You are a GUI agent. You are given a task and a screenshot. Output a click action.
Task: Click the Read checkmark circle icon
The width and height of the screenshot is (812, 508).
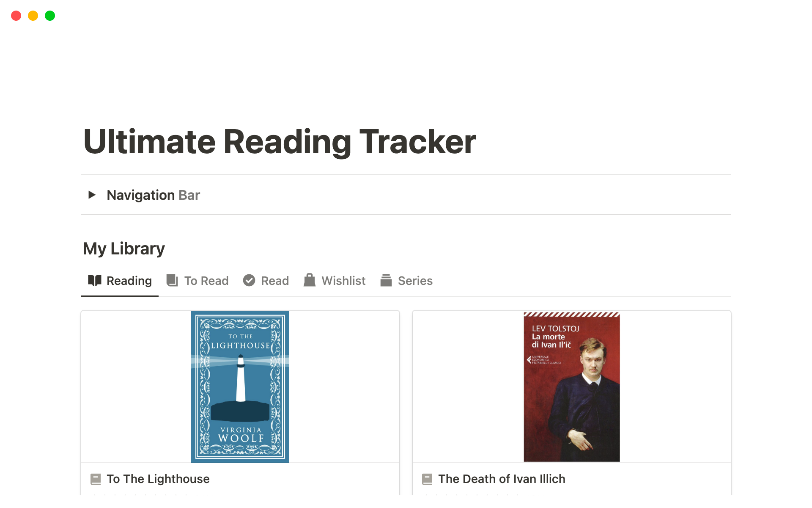coord(249,280)
